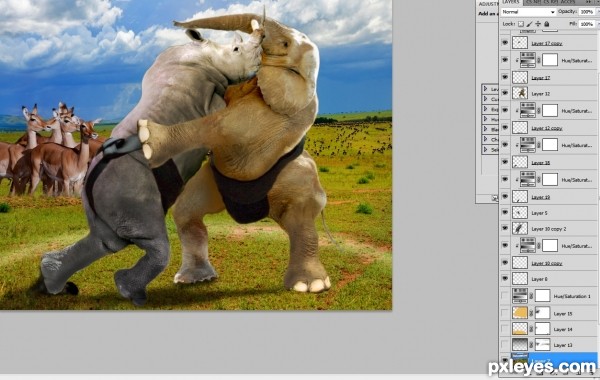The width and height of the screenshot is (600, 380).
Task: Select the Layer 10 copy name
Action: pyautogui.click(x=547, y=263)
